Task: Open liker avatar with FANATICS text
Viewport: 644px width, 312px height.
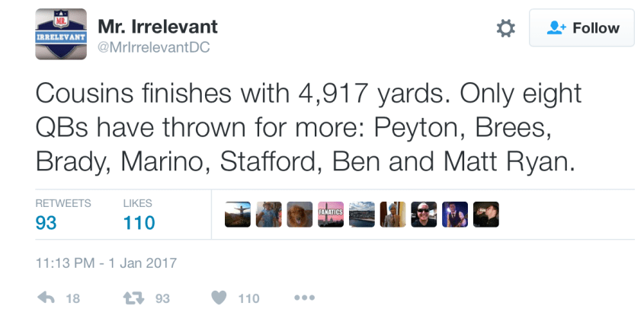Action: [x=330, y=215]
